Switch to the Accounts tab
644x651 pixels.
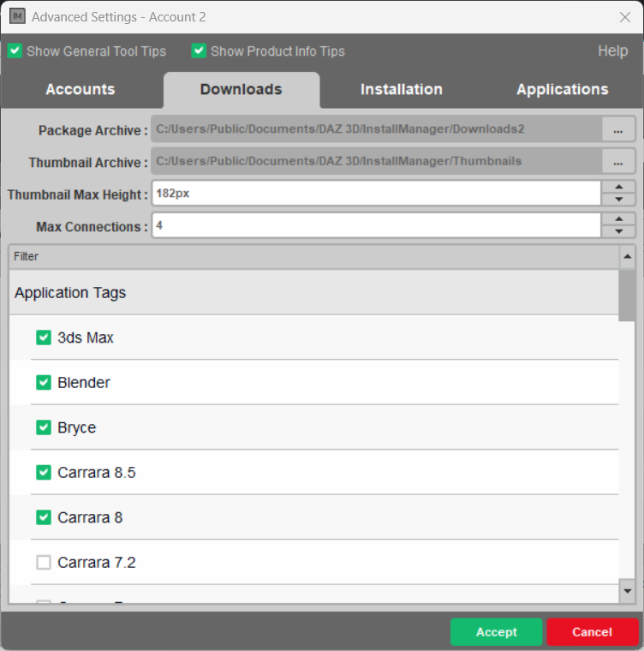[80, 90]
